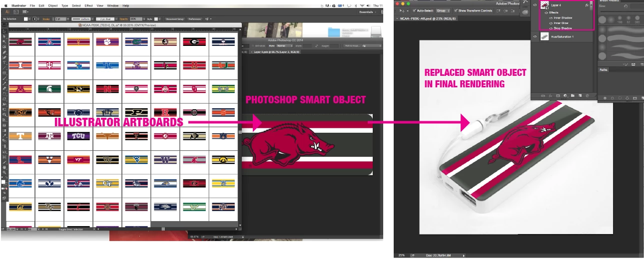Click the delete layer trash icon
644x261 pixels.
click(x=588, y=95)
